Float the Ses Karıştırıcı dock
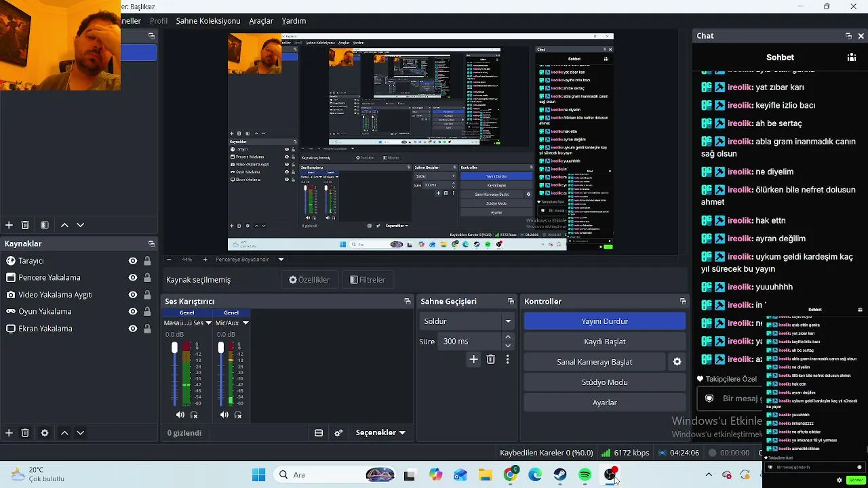This screenshot has height=488, width=868. coord(408,302)
